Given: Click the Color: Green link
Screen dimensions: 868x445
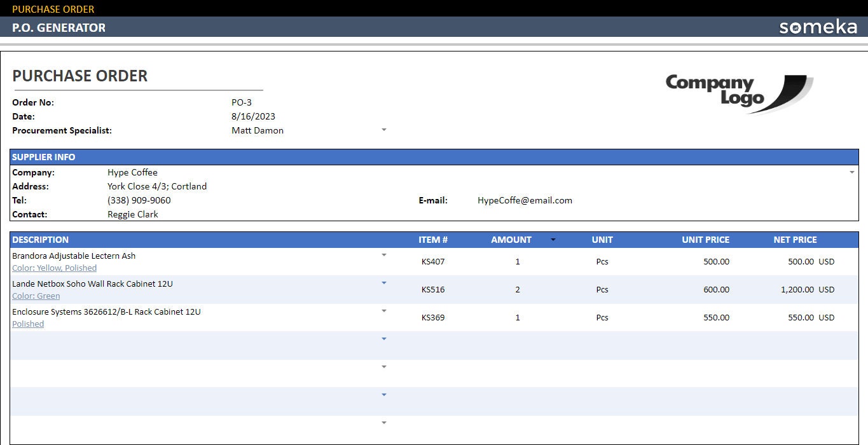Looking at the screenshot, I should point(36,296).
